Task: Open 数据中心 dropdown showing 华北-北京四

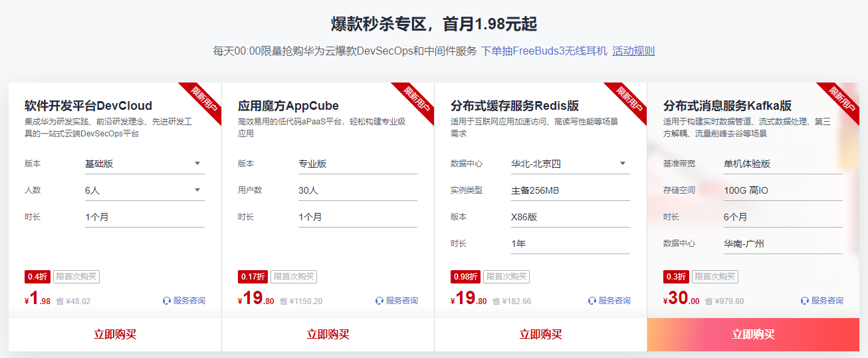Action: pos(570,164)
